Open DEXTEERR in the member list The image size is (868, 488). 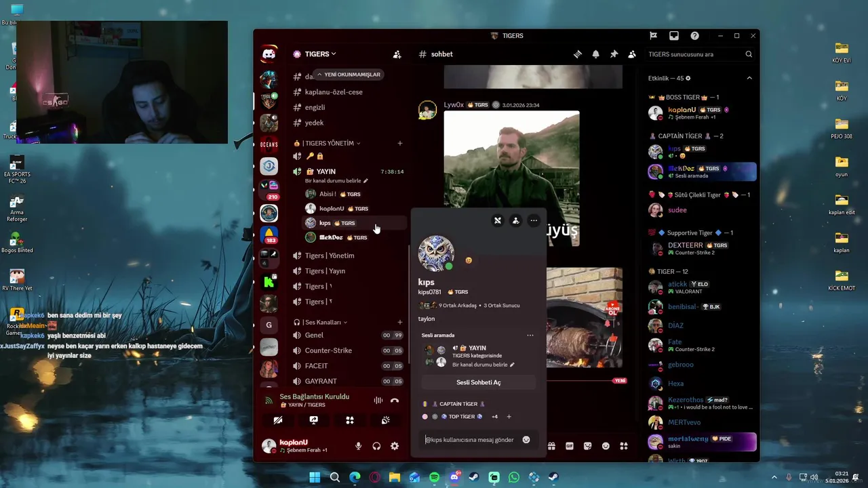pos(701,249)
